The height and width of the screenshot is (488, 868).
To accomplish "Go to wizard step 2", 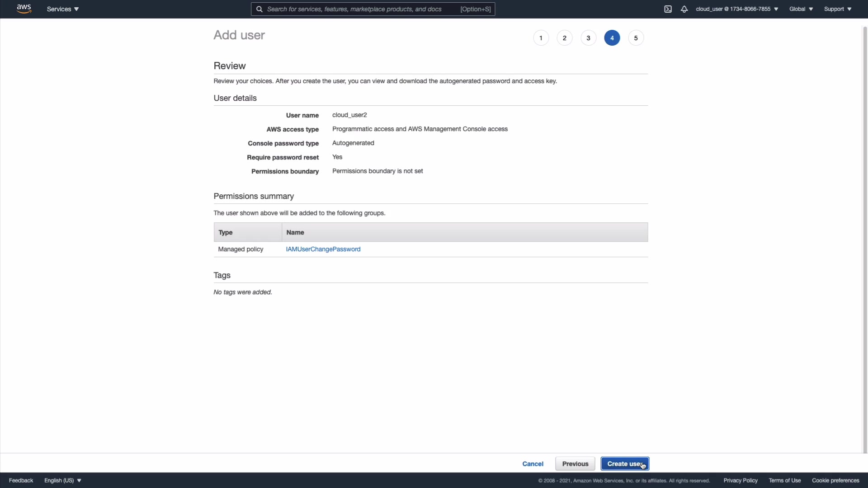I will 564,38.
